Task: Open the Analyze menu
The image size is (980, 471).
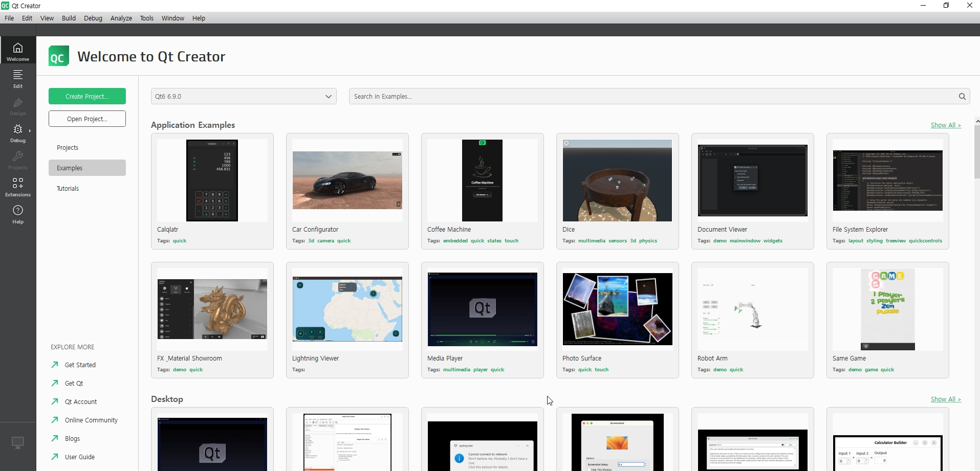Action: coord(121,18)
